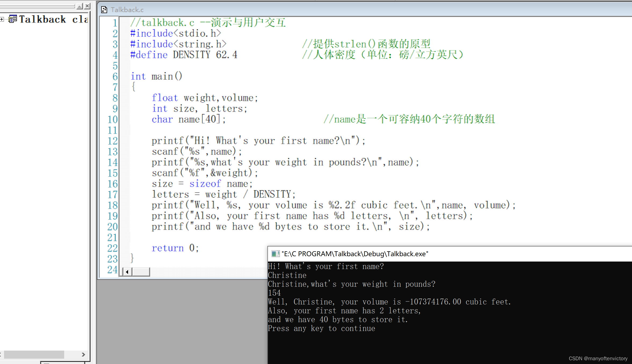632x364 pixels.
Task: Click '154' weight input in console
Action: click(274, 293)
